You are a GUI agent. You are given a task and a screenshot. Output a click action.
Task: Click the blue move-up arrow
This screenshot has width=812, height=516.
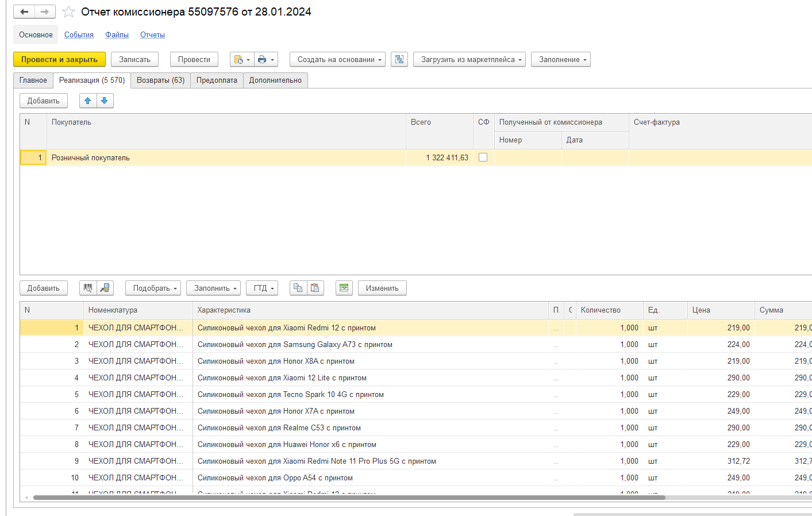click(x=88, y=101)
